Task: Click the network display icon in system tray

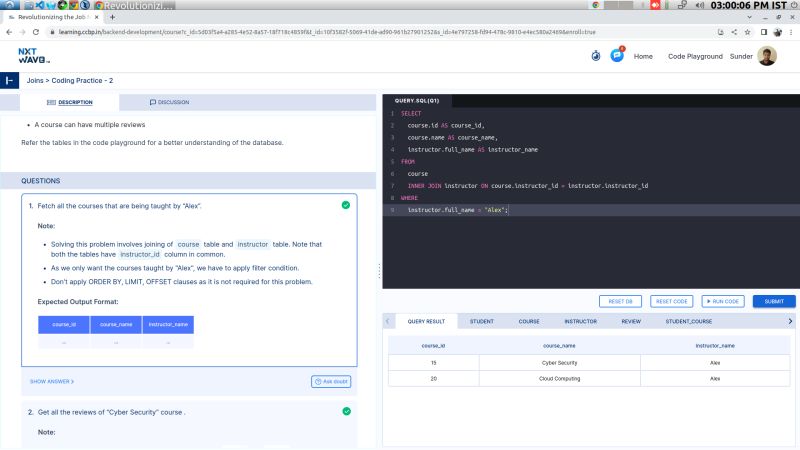Action: click(682, 5)
